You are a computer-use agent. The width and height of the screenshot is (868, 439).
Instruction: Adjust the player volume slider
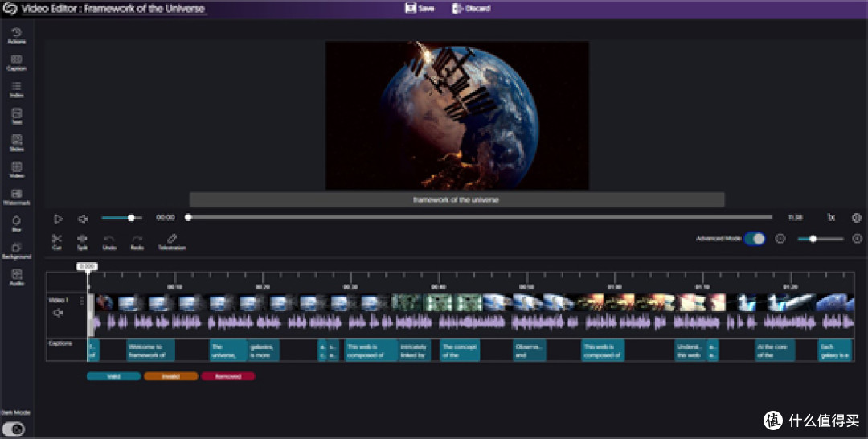coord(122,218)
